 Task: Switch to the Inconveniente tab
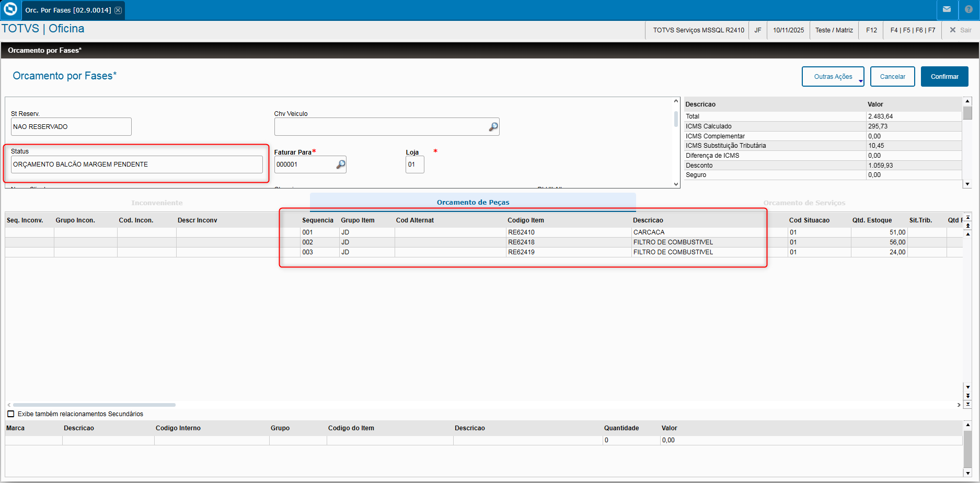tap(157, 203)
